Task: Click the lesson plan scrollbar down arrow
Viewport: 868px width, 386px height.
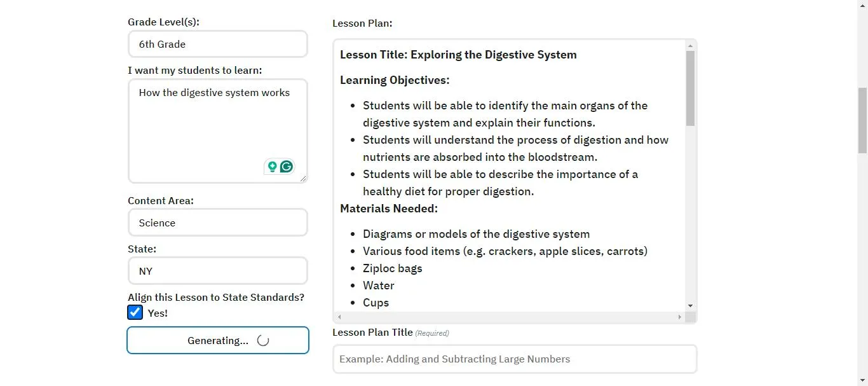Action: pos(690,305)
